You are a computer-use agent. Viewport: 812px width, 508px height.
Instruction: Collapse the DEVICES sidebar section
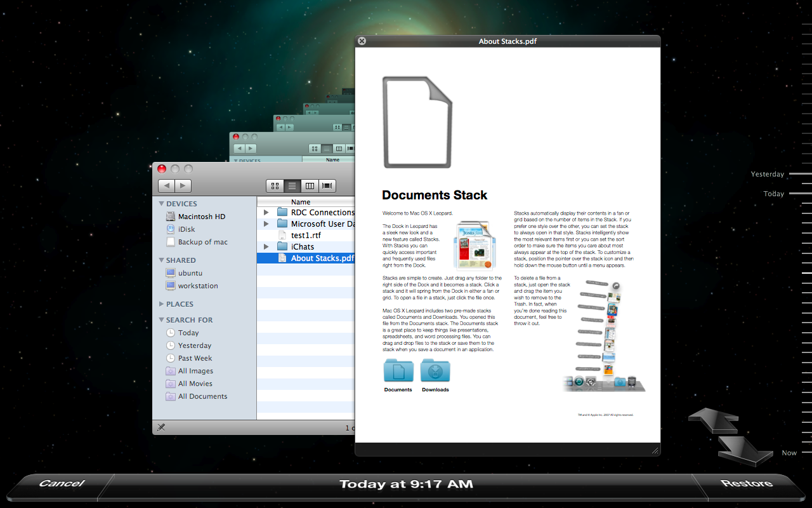pos(162,204)
